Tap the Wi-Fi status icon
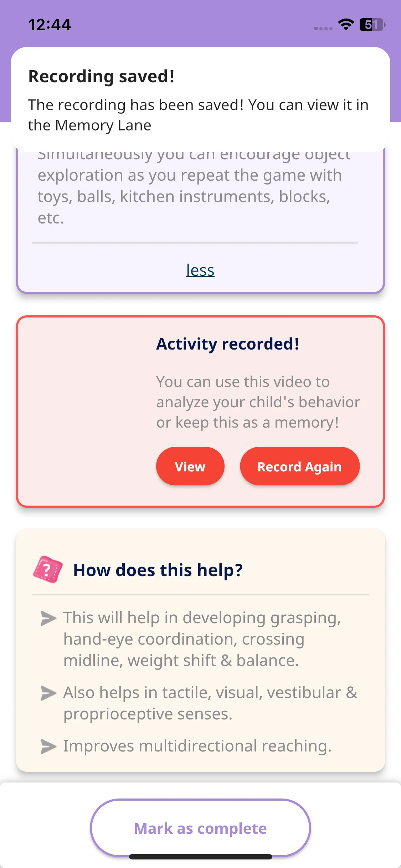This screenshot has width=401, height=868. 346,25
